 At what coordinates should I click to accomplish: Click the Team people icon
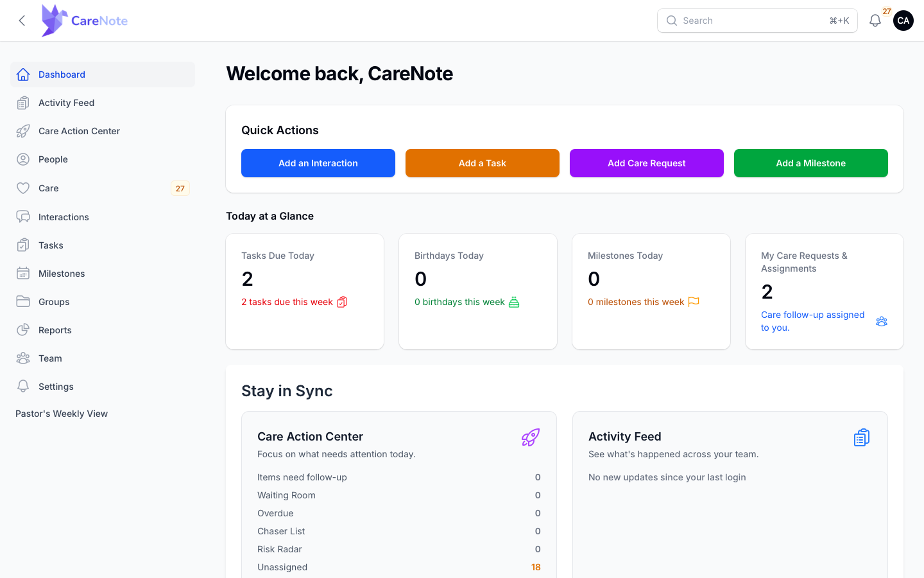pos(23,358)
